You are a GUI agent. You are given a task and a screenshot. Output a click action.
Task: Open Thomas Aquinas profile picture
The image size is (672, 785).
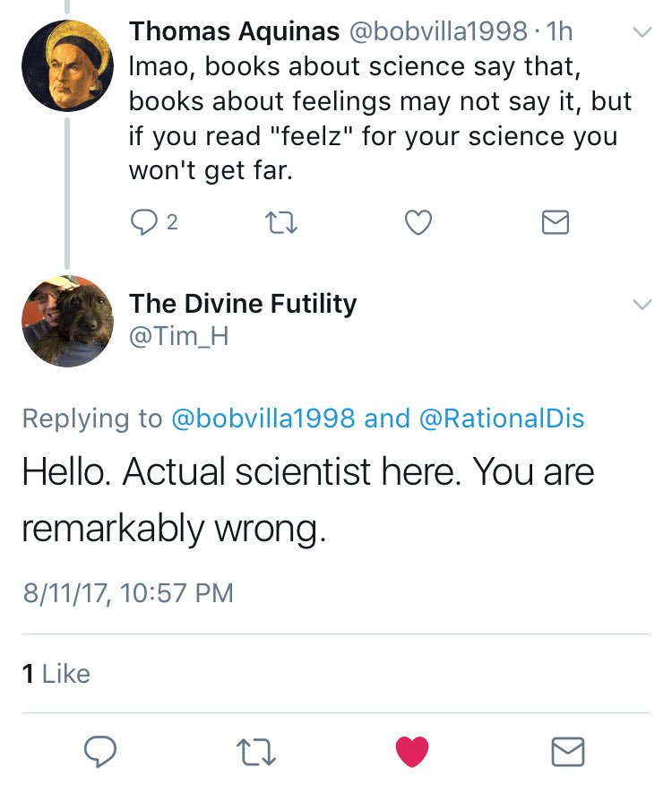(67, 65)
